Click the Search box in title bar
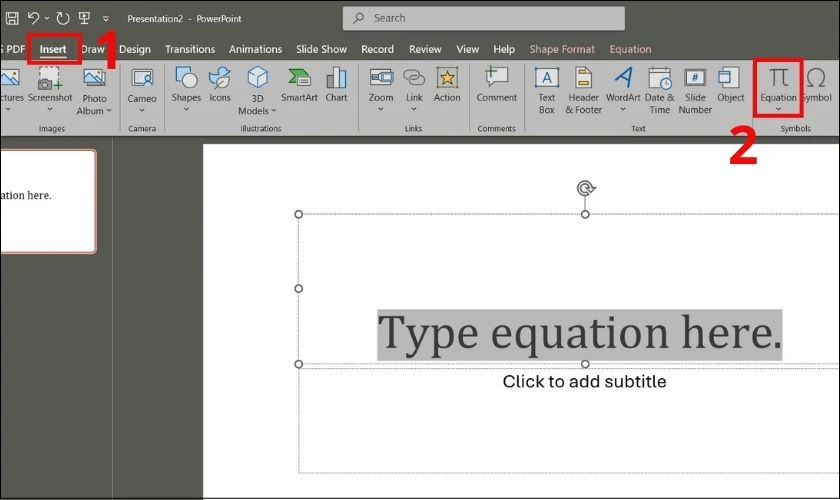Screen dimensions: 840x500 coord(483,18)
